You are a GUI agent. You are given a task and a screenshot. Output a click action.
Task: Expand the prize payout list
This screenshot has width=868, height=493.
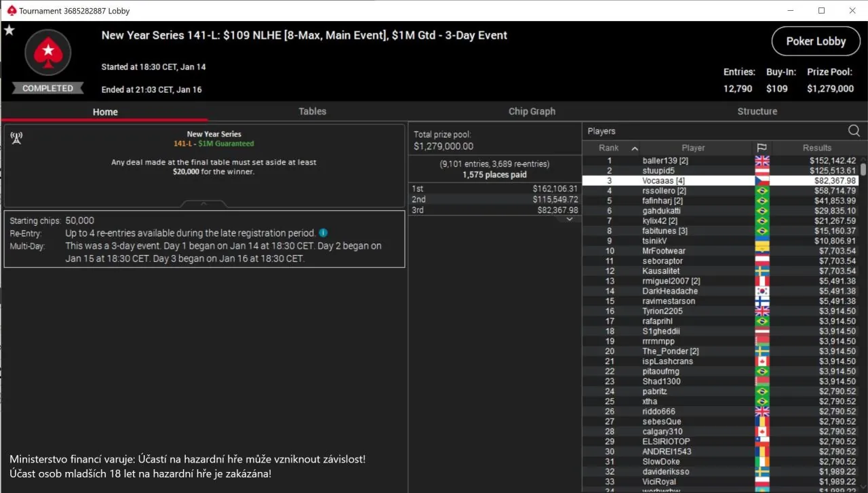tap(570, 220)
